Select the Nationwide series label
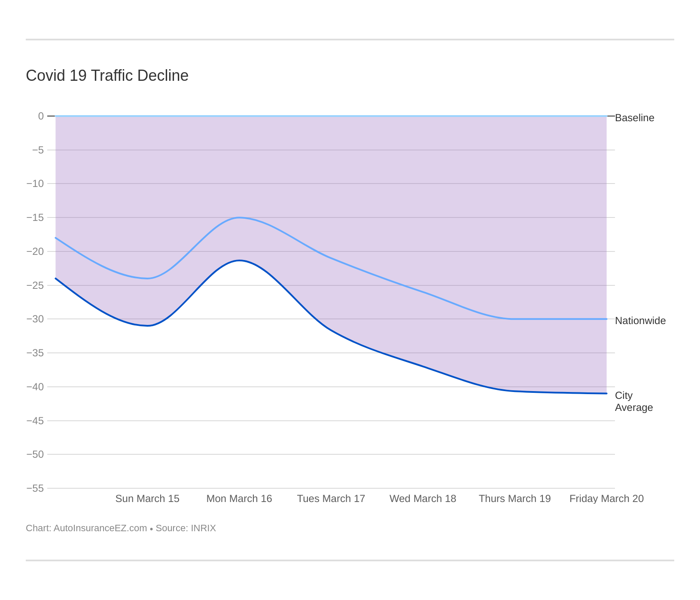Image resolution: width=700 pixels, height=600 pixels. click(x=640, y=321)
